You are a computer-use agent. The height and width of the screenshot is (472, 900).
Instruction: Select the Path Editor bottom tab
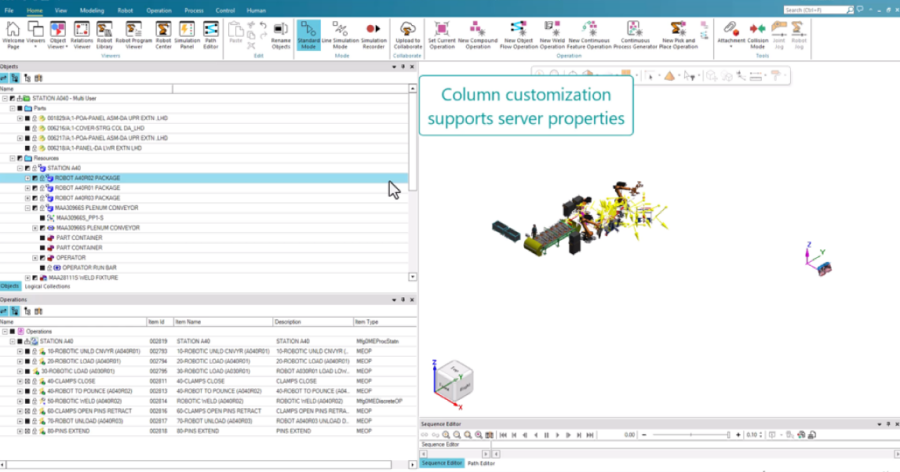coord(481,463)
